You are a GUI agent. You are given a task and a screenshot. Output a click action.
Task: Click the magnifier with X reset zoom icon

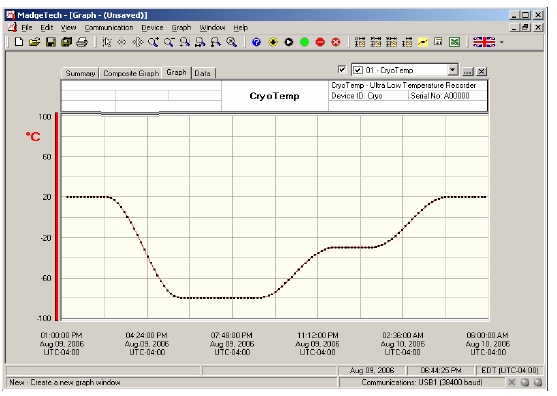232,42
